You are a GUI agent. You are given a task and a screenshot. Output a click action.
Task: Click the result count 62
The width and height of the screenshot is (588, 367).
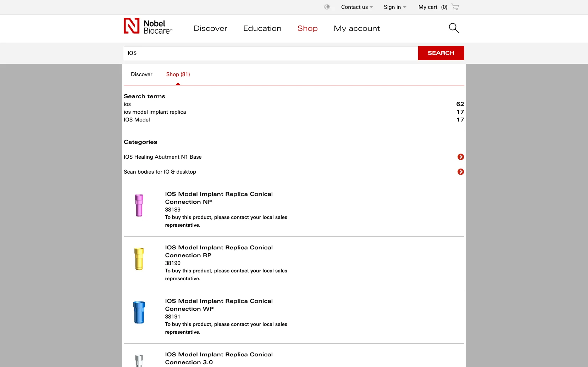[x=460, y=104]
